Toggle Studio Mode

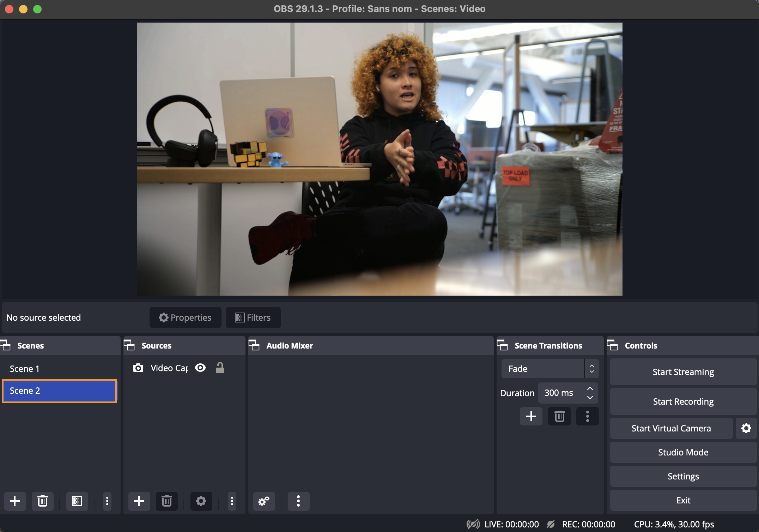683,452
